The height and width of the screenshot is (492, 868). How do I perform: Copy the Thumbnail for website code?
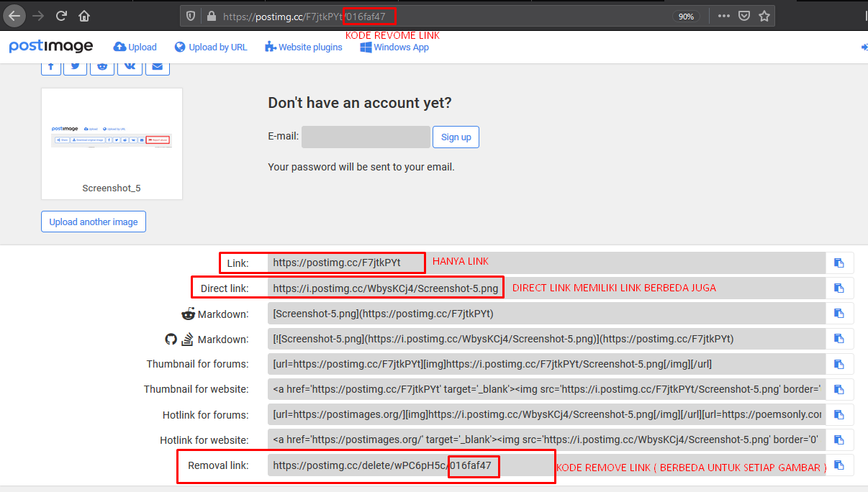pyautogui.click(x=838, y=389)
